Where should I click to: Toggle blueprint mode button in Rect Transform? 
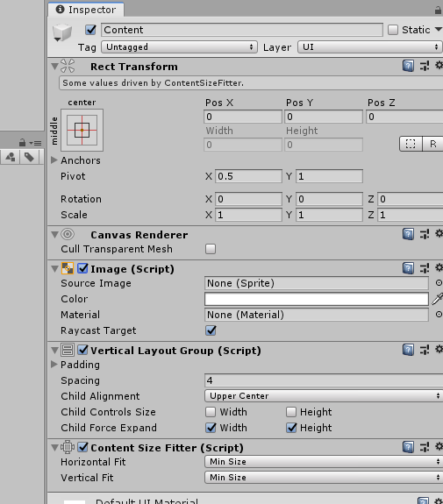point(411,144)
